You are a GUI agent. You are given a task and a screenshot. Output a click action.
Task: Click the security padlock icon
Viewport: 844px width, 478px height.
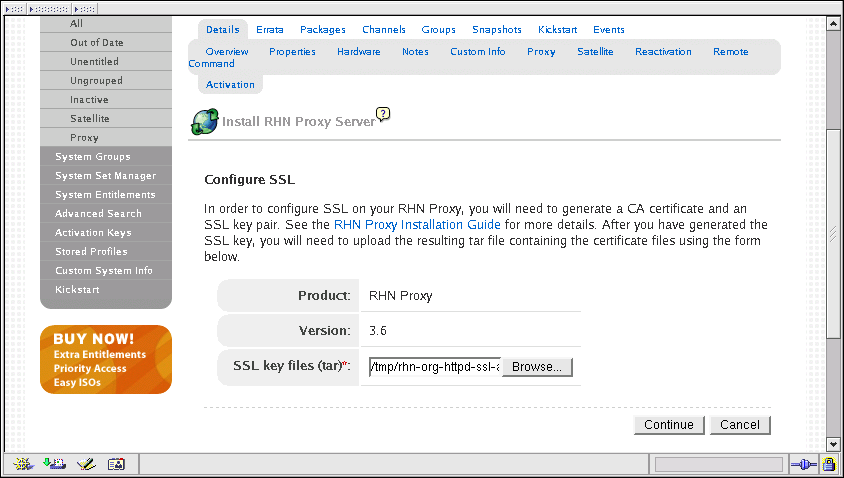pos(829,464)
